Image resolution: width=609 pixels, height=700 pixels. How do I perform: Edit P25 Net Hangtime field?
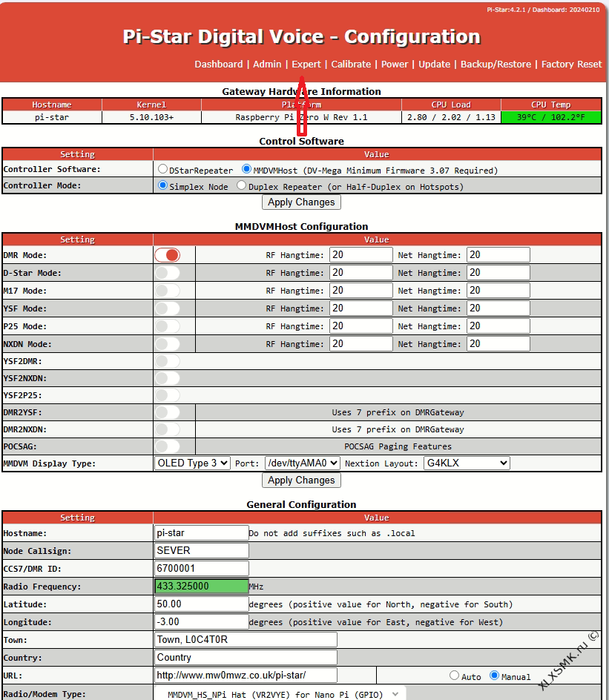point(498,326)
